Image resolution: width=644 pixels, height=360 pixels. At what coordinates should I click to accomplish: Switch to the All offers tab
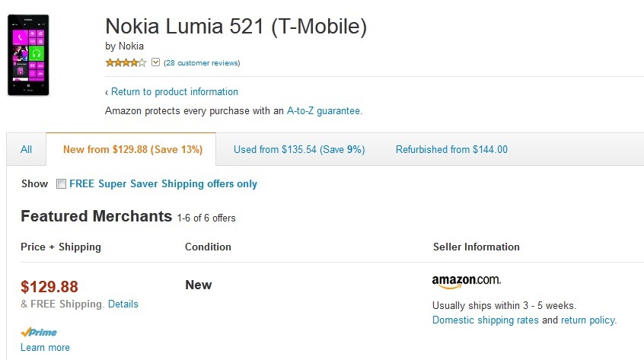(x=27, y=149)
